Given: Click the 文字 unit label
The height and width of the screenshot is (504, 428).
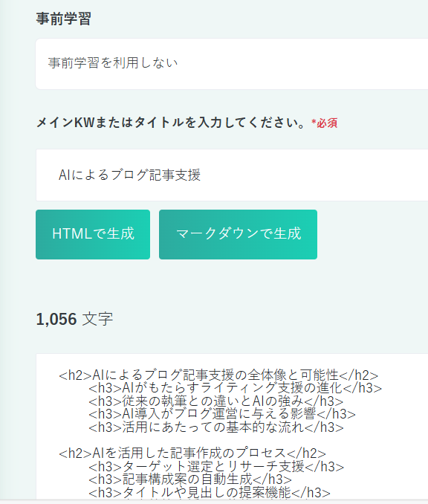Looking at the screenshot, I should 97,319.
